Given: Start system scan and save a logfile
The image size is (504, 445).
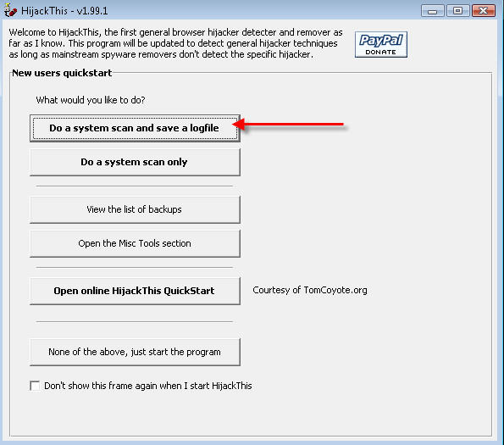Looking at the screenshot, I should [135, 128].
